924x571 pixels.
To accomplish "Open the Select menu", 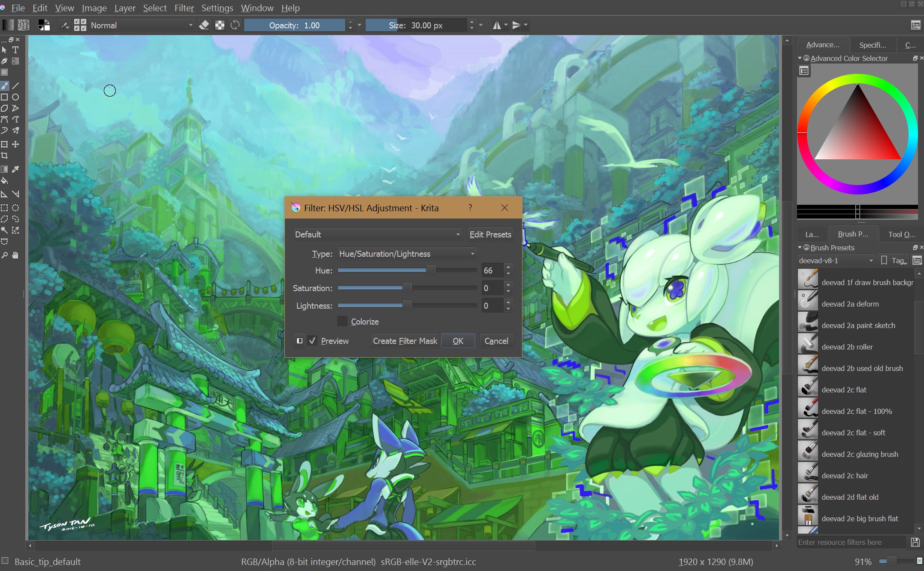I will coord(155,8).
